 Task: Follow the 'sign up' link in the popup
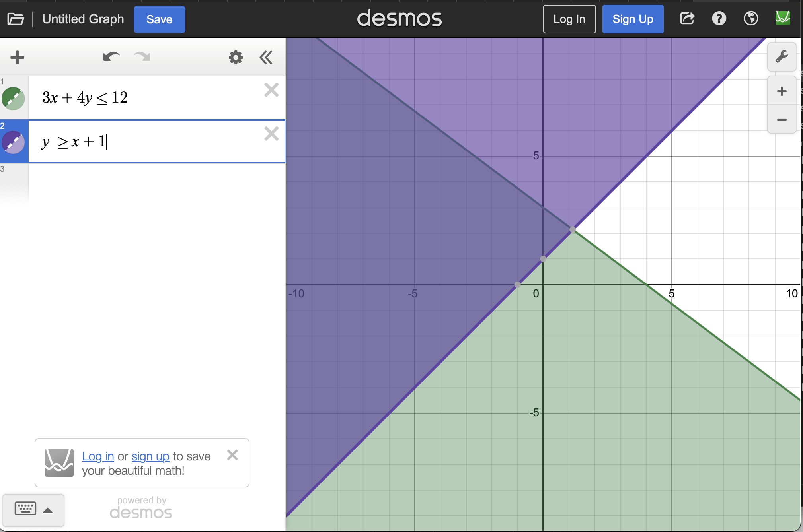tap(150, 456)
